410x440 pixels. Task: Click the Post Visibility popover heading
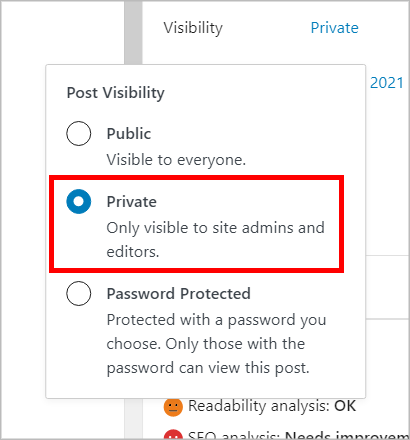[x=116, y=93]
